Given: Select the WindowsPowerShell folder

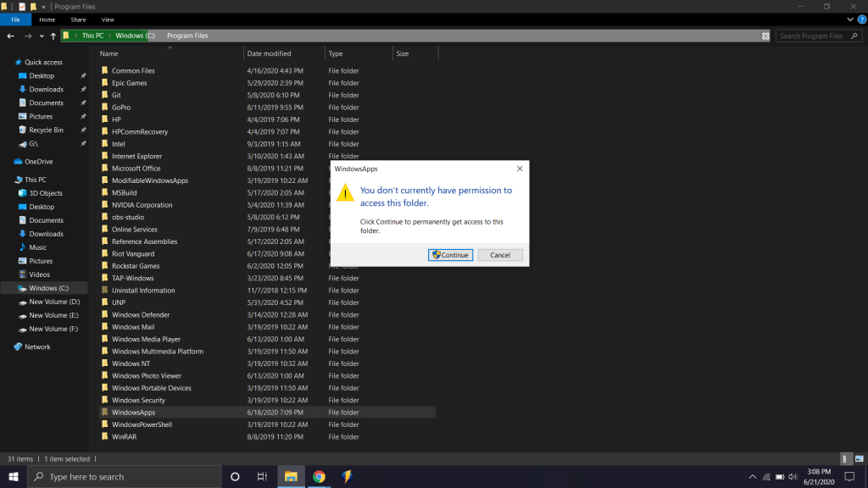Looking at the screenshot, I should [x=142, y=425].
